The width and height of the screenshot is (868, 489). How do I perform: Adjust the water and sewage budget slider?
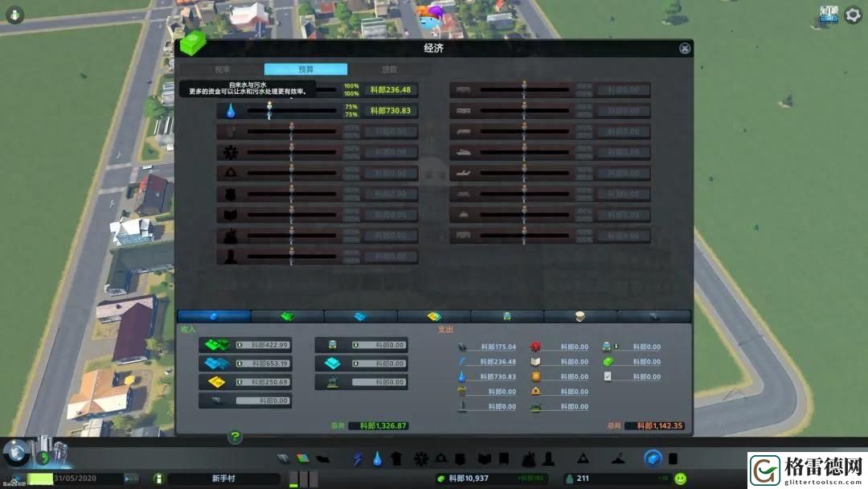292,111
